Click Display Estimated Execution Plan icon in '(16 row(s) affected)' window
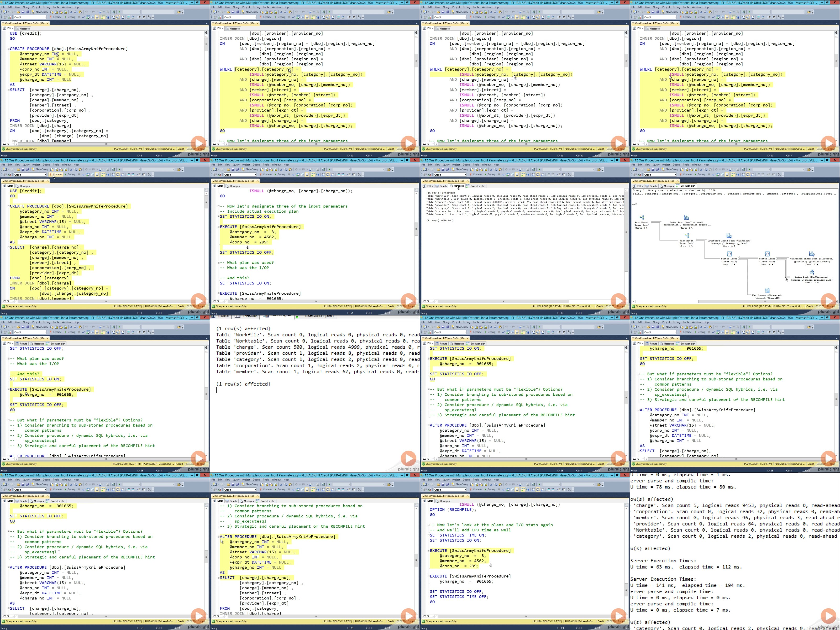The height and width of the screenshot is (630, 840). point(508,175)
